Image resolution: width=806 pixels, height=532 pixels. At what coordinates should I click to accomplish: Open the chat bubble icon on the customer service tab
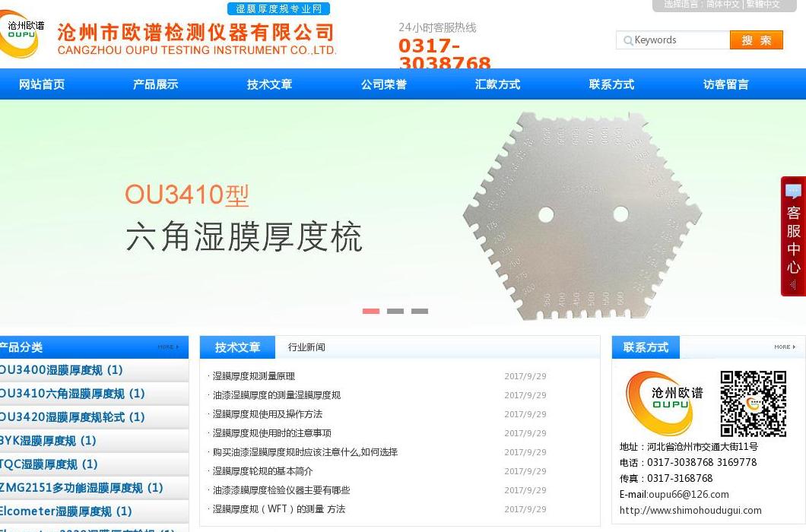793,192
